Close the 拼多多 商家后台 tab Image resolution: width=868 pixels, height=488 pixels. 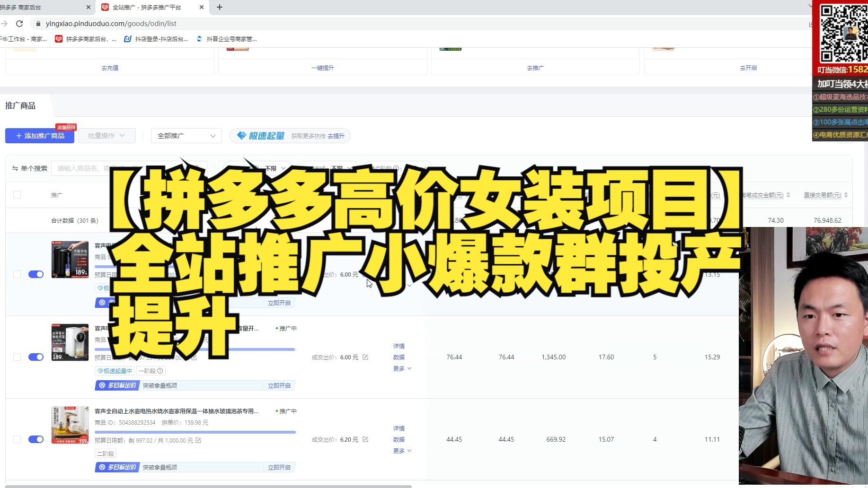[x=89, y=7]
